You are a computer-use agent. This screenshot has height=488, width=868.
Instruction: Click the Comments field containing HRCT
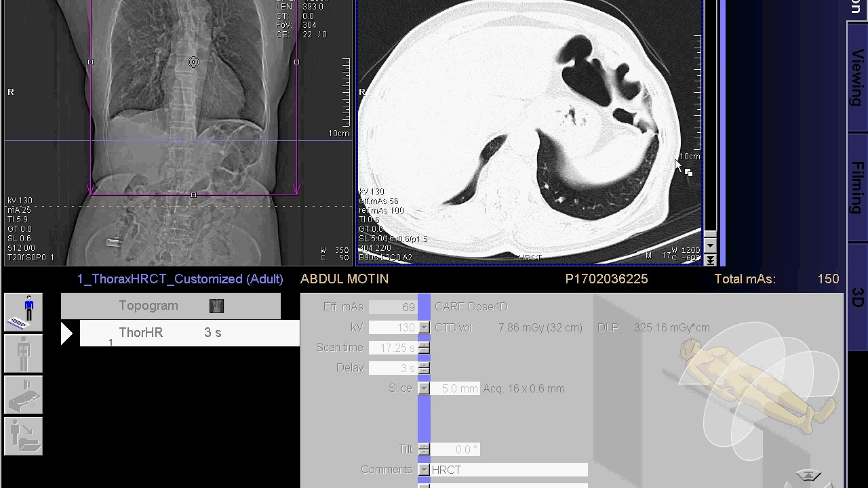click(x=509, y=470)
